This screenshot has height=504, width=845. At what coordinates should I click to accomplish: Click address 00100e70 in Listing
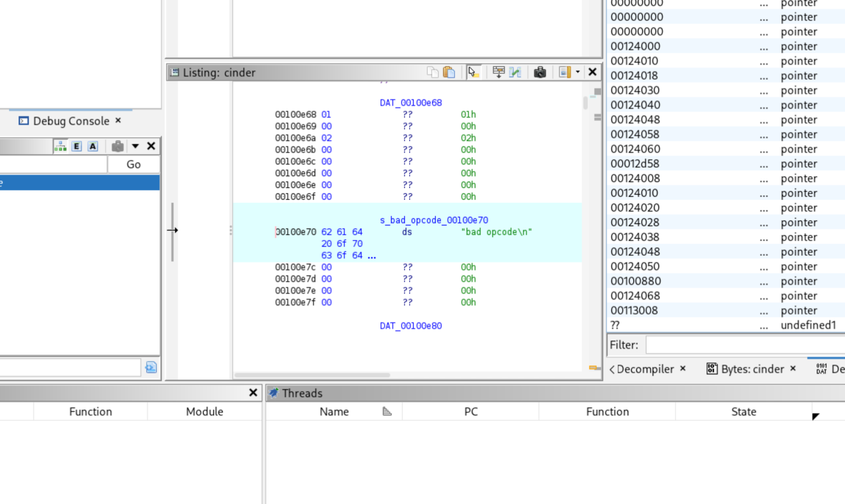point(295,232)
